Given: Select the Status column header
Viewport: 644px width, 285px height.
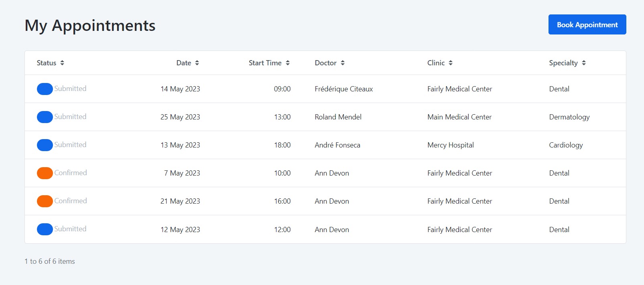Looking at the screenshot, I should pyautogui.click(x=47, y=63).
